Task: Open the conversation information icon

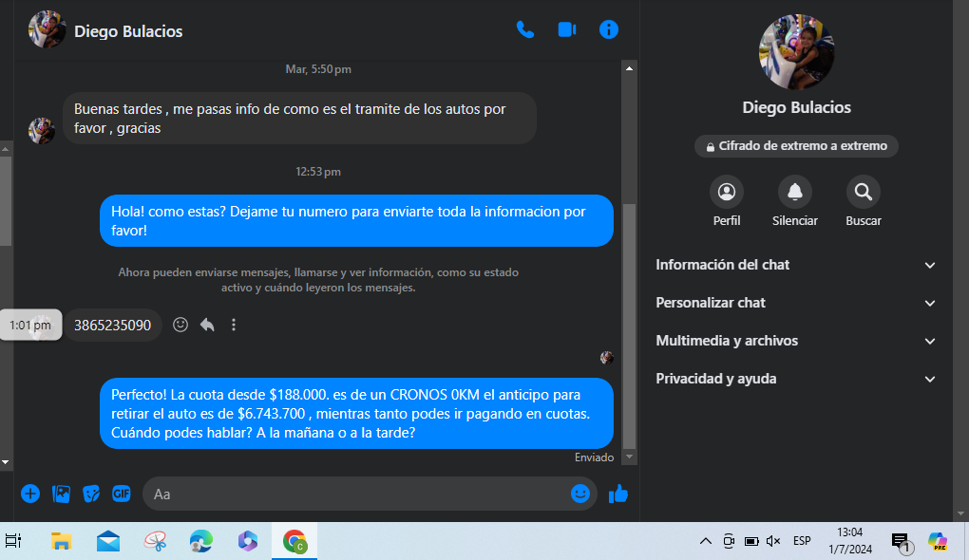Action: 609,29
